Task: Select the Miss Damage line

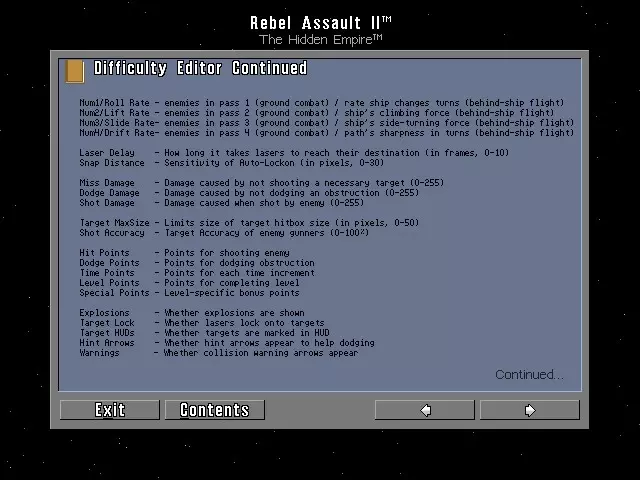Action: click(x=262, y=183)
